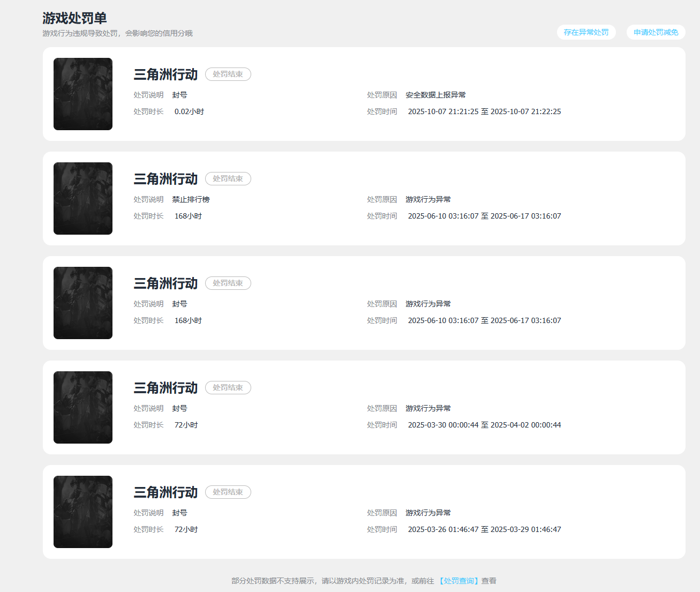Click the 封号 description on the 0.02小时 card
The width and height of the screenshot is (700, 592).
pyautogui.click(x=179, y=95)
